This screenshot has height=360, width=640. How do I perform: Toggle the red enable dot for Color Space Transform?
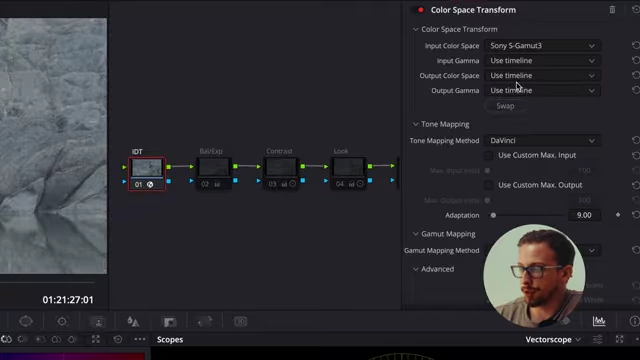tap(421, 10)
